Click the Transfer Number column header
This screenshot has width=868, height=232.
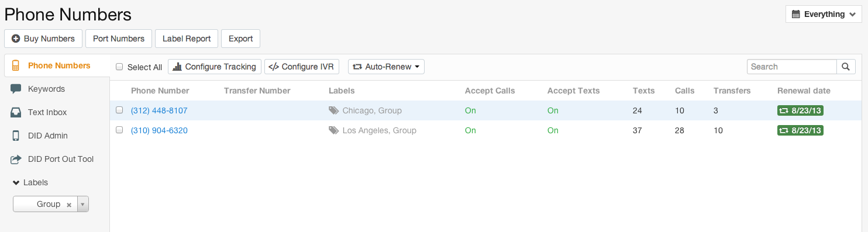tap(257, 91)
